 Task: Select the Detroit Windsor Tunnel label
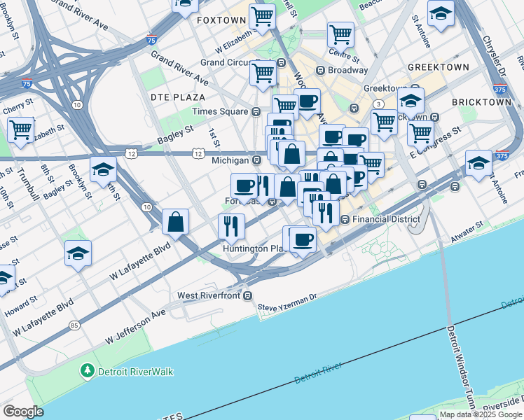pos(461,367)
